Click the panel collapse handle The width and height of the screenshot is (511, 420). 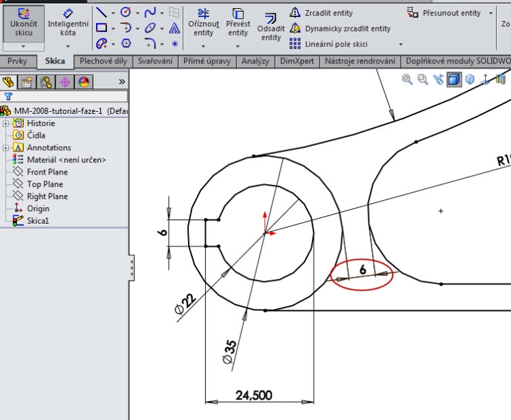[131, 268]
